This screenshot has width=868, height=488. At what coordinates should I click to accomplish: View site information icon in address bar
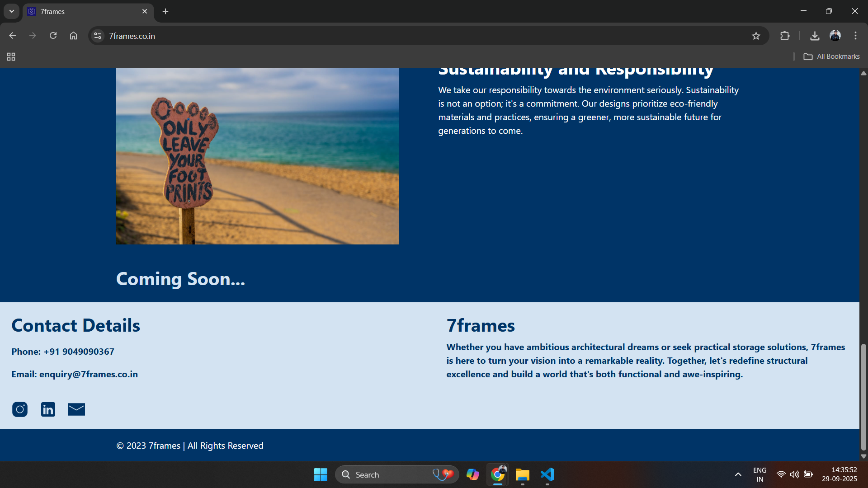tap(98, 36)
